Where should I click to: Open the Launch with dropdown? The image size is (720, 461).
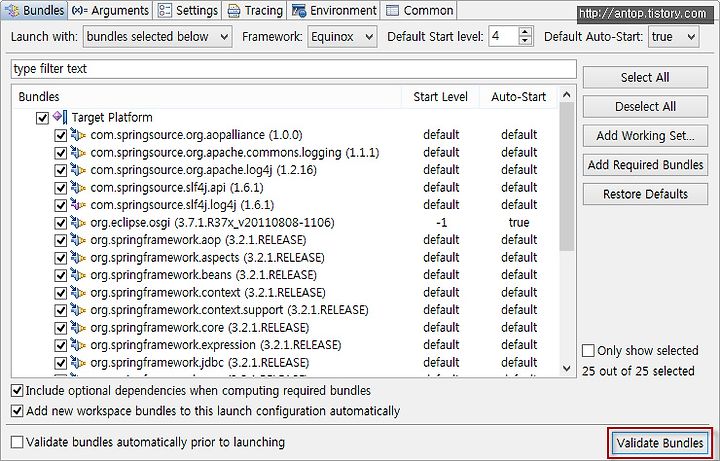click(x=158, y=37)
